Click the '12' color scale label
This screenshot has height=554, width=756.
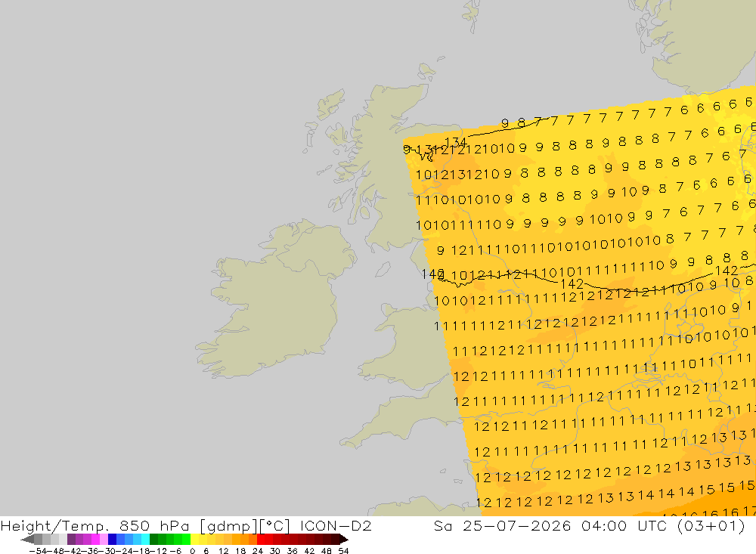click(223, 551)
